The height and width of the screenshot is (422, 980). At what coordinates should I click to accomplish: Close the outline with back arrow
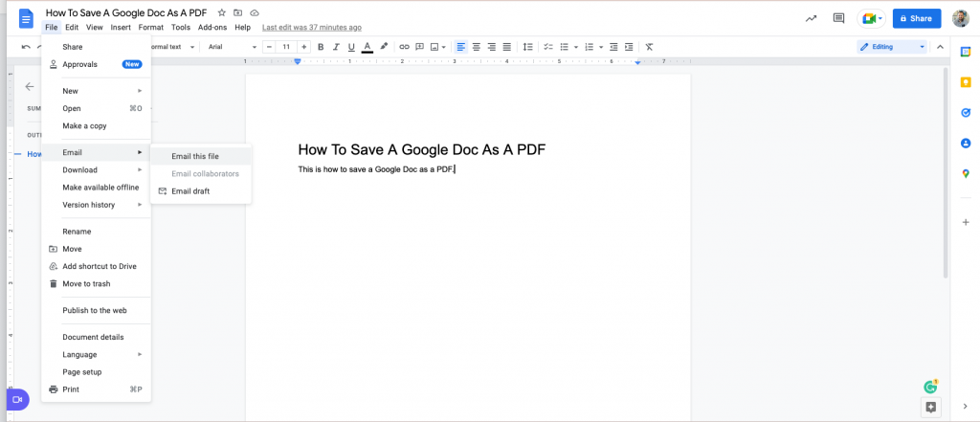point(30,87)
